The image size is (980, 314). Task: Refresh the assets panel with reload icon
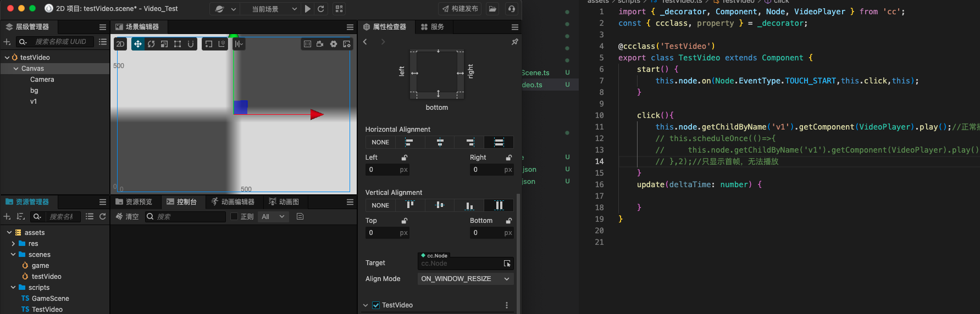(x=103, y=217)
